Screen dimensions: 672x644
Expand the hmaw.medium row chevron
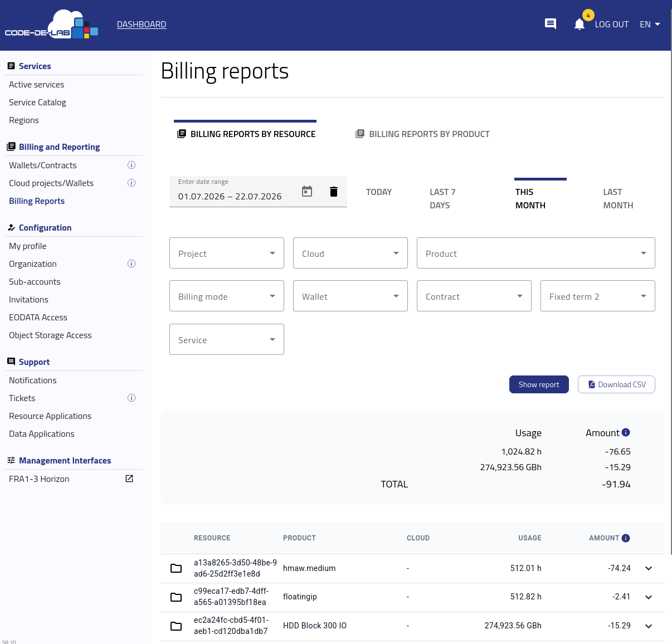point(649,568)
